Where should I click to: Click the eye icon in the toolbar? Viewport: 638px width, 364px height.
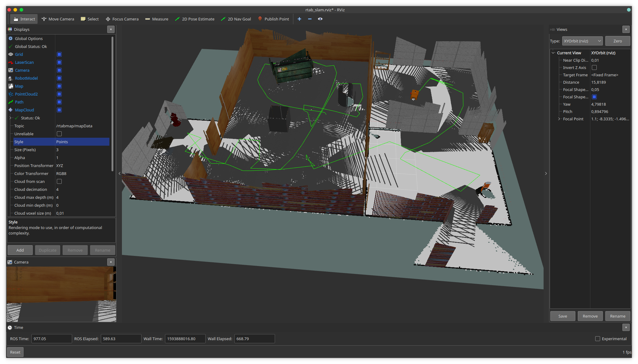(320, 19)
